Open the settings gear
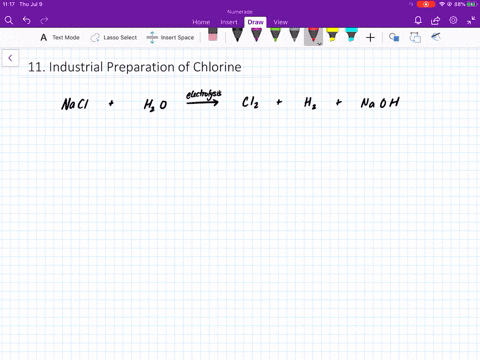Image resolution: width=480 pixels, height=360 pixels. point(453,20)
